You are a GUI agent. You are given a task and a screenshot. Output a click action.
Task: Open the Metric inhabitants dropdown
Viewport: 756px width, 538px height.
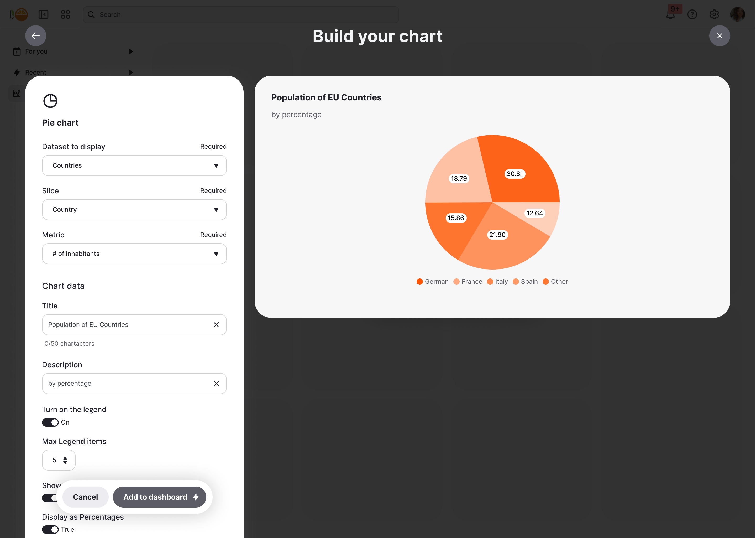click(x=134, y=254)
